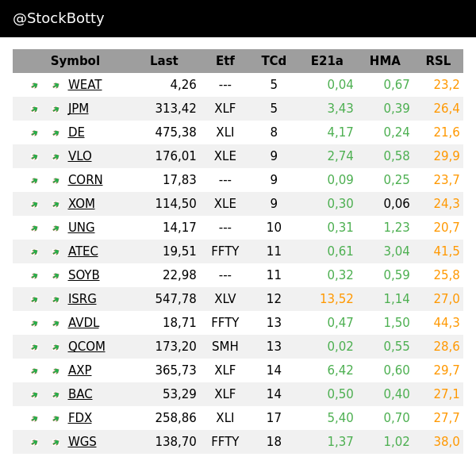
Task: Select the UNG symbol link
Action: [x=81, y=228]
